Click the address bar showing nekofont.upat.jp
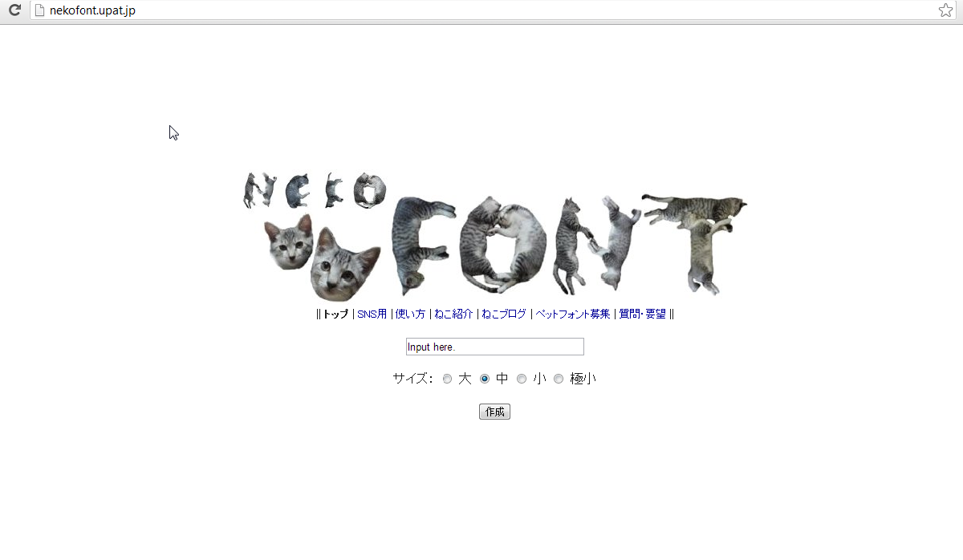 point(481,10)
